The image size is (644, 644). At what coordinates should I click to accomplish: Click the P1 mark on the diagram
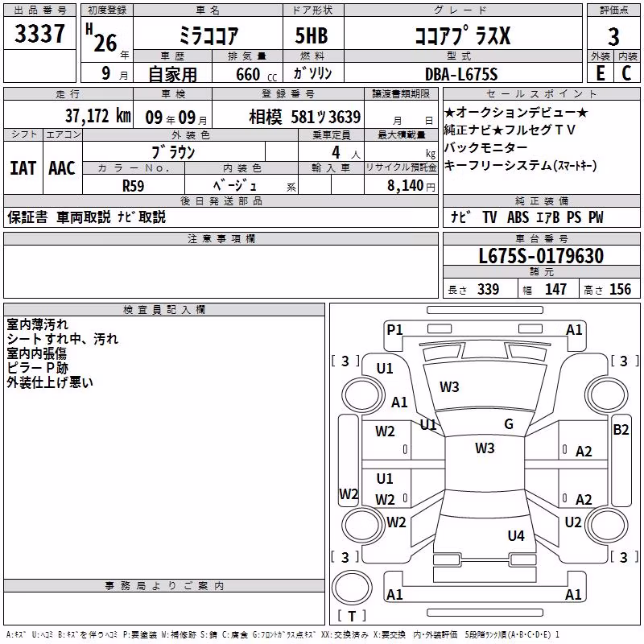(394, 330)
